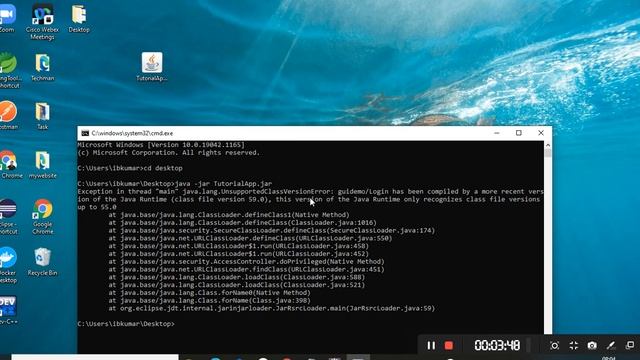Minimize the cmd.exe window
Screen dimensions: 640x360
click(x=497, y=133)
